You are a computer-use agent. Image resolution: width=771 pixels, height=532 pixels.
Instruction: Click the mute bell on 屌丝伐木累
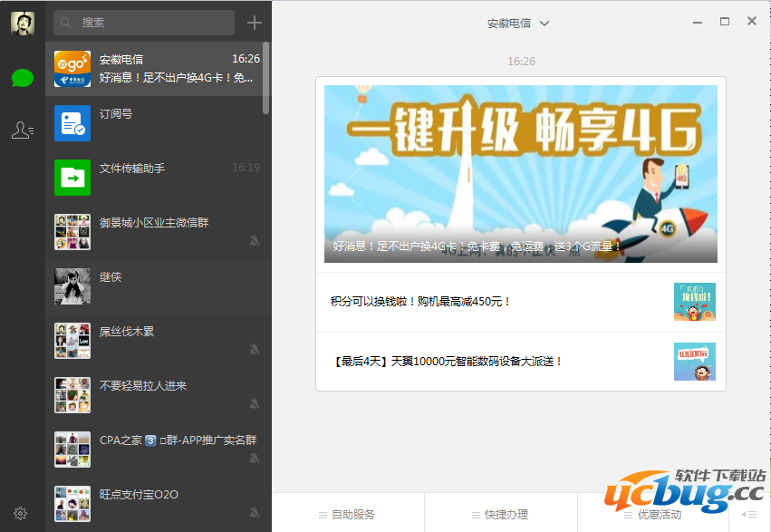click(255, 349)
